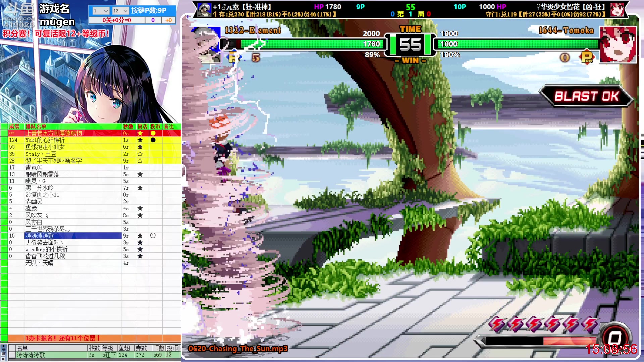Click the star in the 风吹灰飞 row

tap(140, 215)
